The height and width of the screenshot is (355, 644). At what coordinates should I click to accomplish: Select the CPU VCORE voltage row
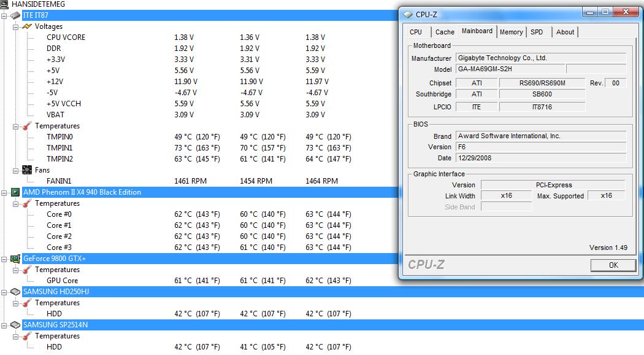point(66,37)
